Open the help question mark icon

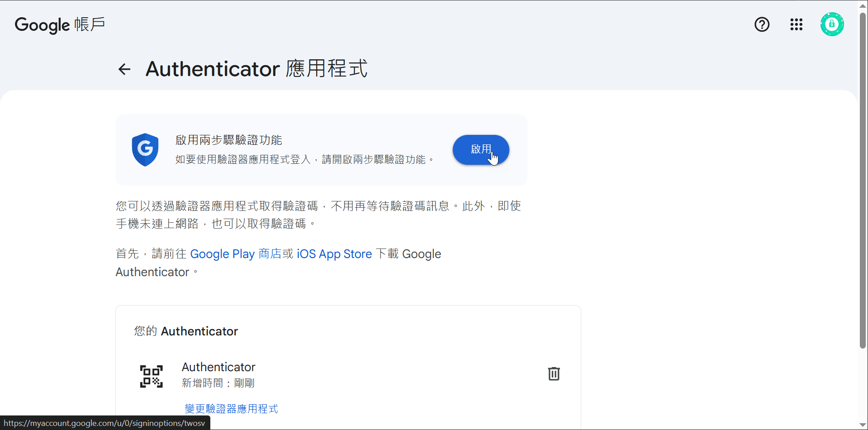[762, 24]
